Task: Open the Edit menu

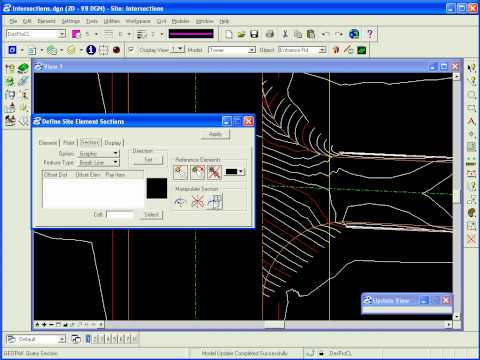Action: pos(27,21)
